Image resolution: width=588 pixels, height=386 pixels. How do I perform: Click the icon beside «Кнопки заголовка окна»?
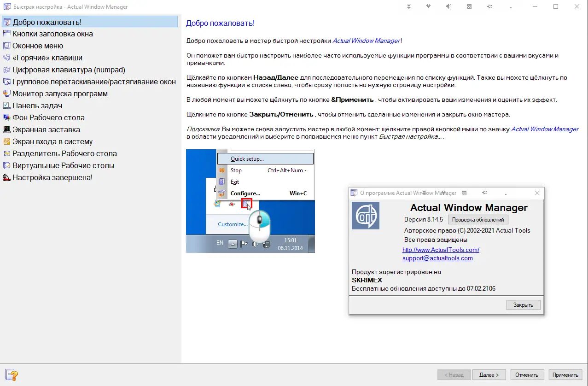6,34
